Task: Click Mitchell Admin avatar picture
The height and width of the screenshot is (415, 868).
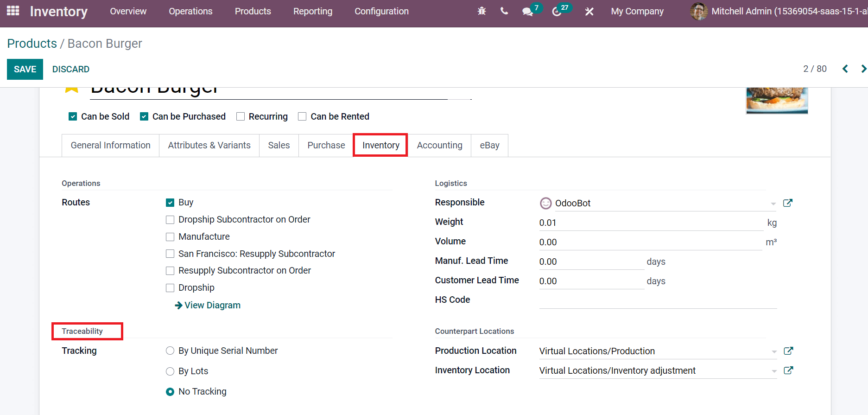Action: point(698,11)
